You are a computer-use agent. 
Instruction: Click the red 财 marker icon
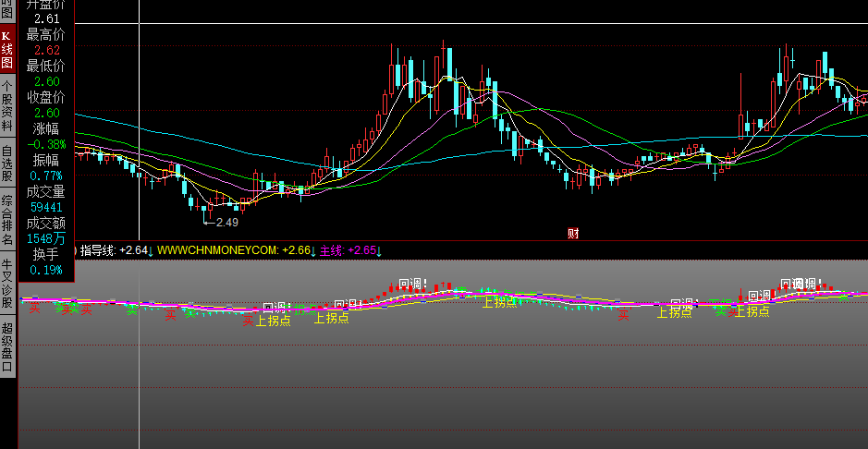pyautogui.click(x=573, y=234)
